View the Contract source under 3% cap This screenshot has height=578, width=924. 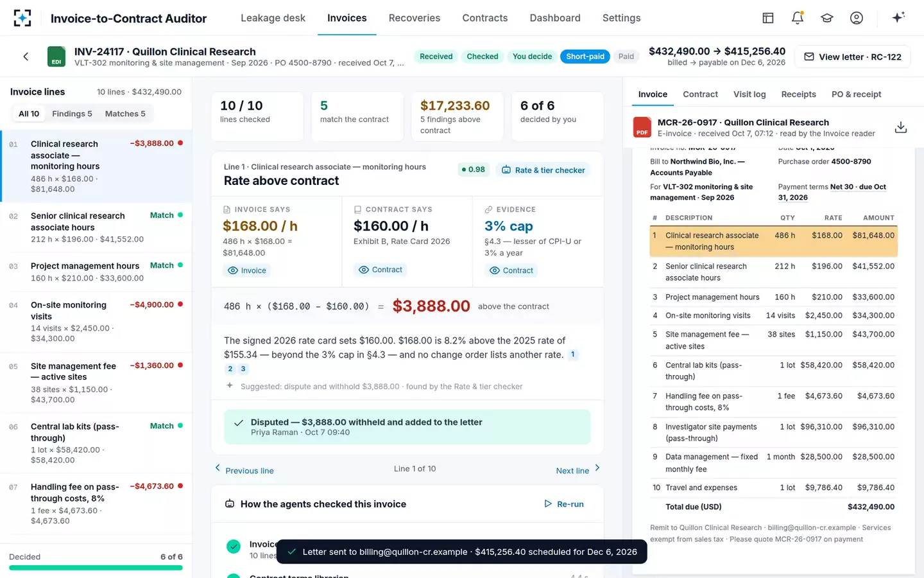[511, 270]
